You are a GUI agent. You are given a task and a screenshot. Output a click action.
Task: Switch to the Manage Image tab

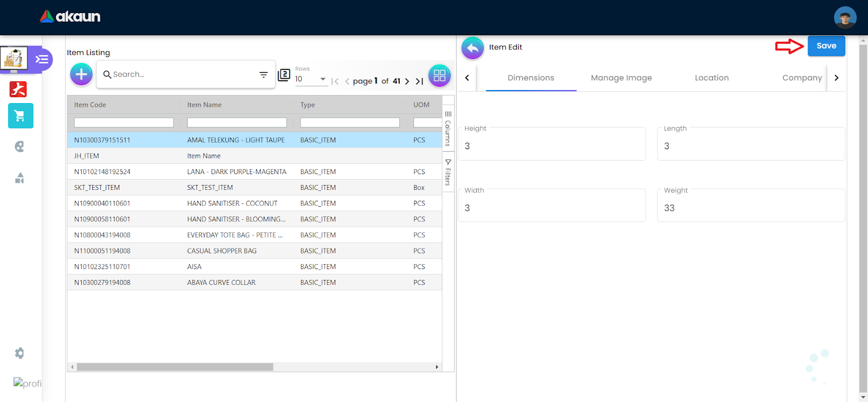pos(621,78)
